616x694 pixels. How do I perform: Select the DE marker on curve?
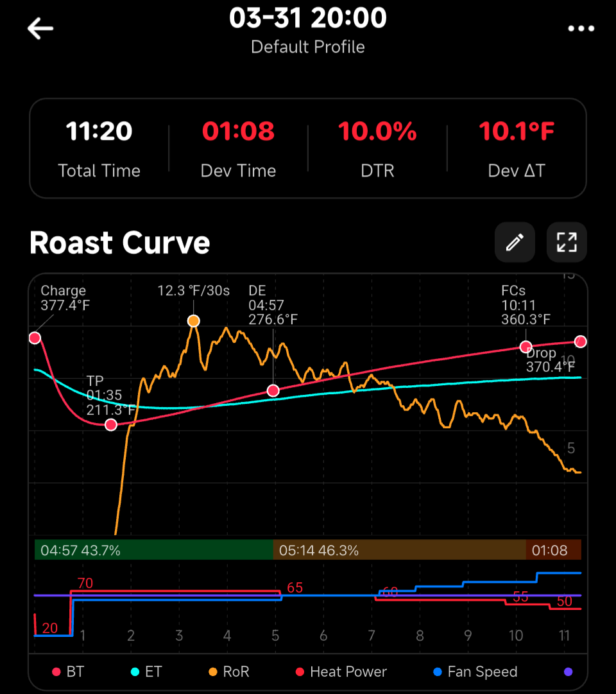point(273,390)
